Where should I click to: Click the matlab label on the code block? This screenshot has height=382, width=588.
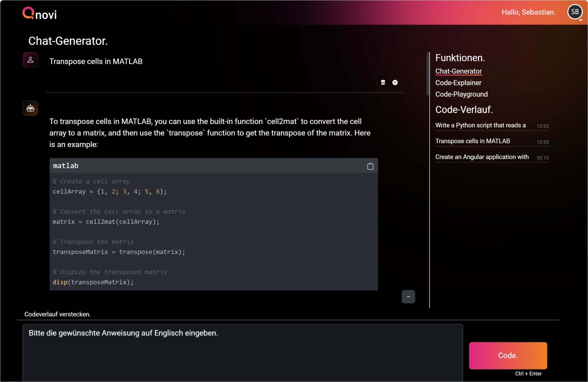tap(65, 166)
